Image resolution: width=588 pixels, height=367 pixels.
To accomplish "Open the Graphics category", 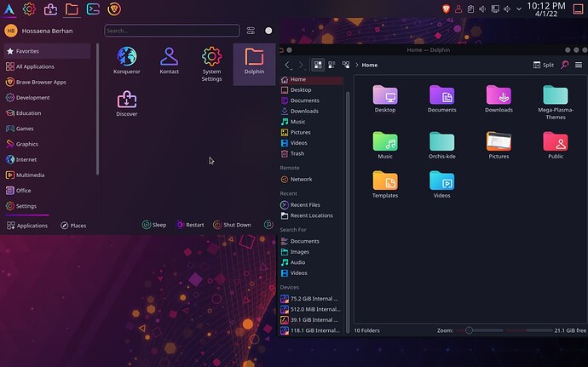I will [x=47, y=144].
